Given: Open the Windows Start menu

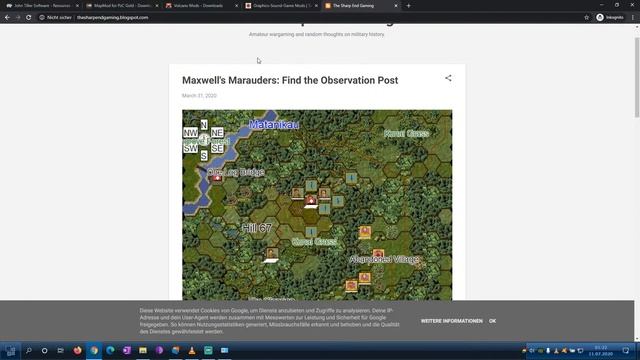Looking at the screenshot, I should click(11, 351).
